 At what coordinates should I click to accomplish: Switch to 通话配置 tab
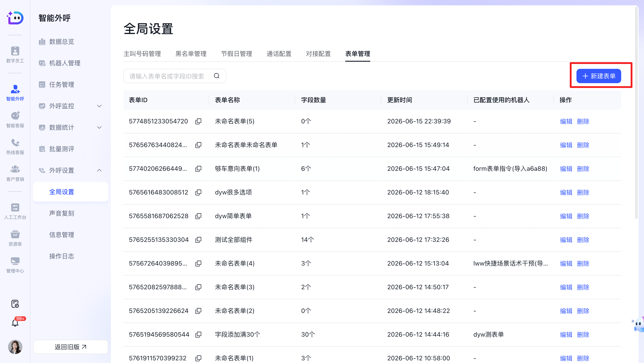pos(279,54)
